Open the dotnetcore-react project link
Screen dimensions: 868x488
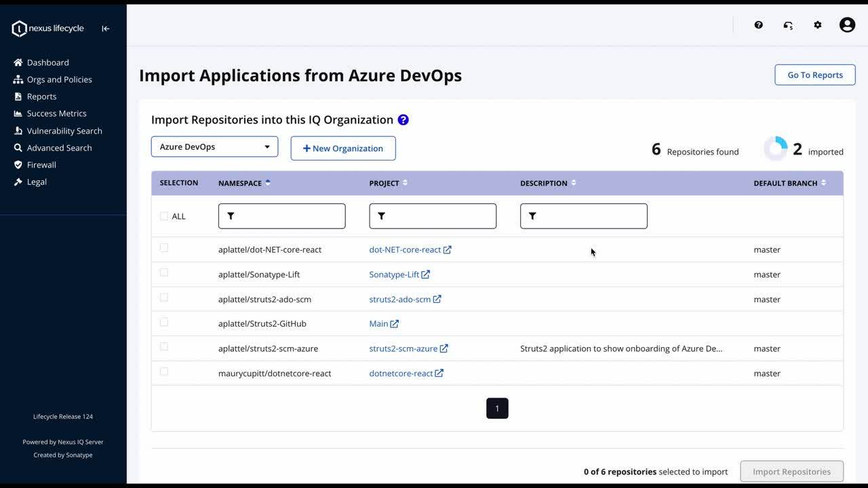pos(406,373)
